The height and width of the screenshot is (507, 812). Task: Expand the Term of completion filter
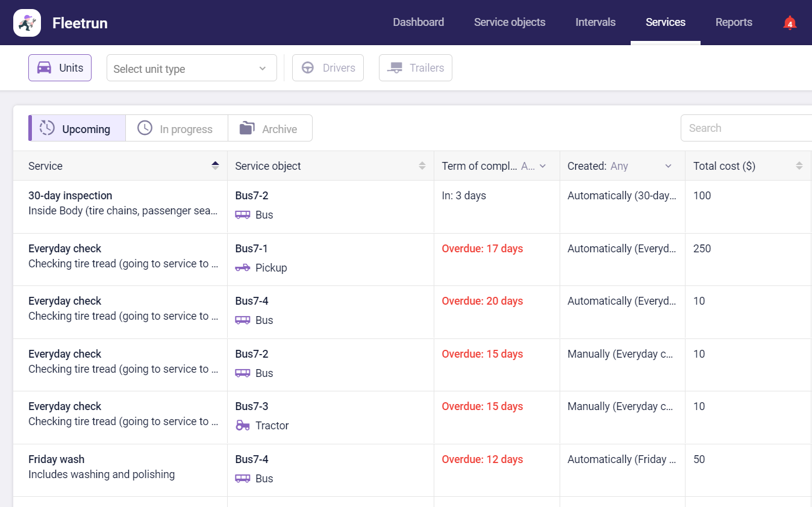[x=542, y=166]
